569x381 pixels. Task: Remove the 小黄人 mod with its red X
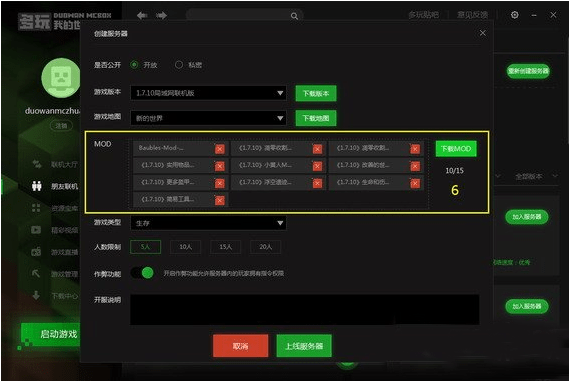pos(318,166)
